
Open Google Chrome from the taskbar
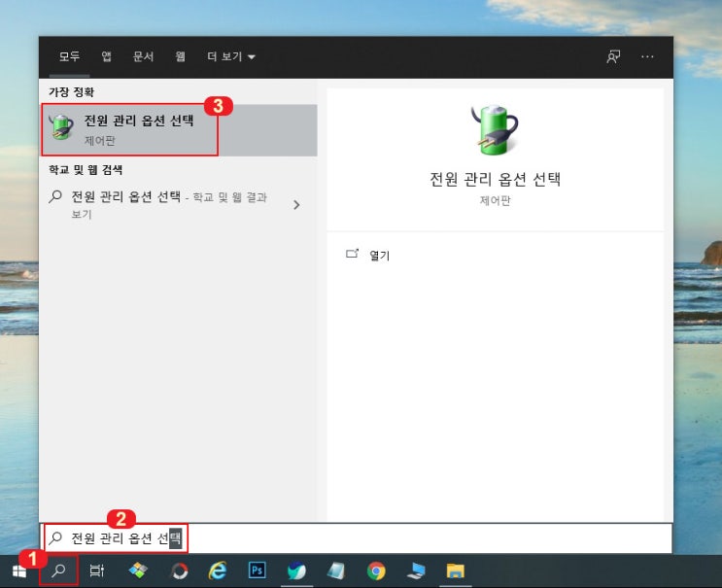(376, 571)
